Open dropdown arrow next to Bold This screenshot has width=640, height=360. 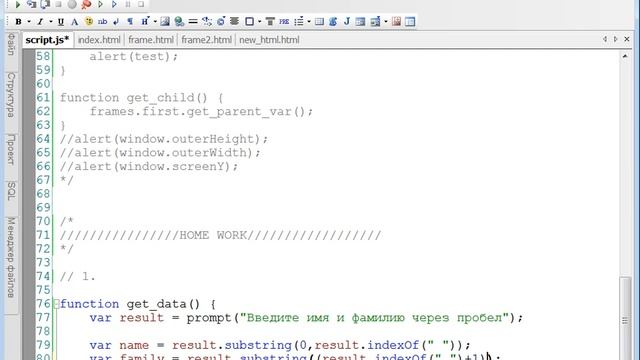[29, 22]
